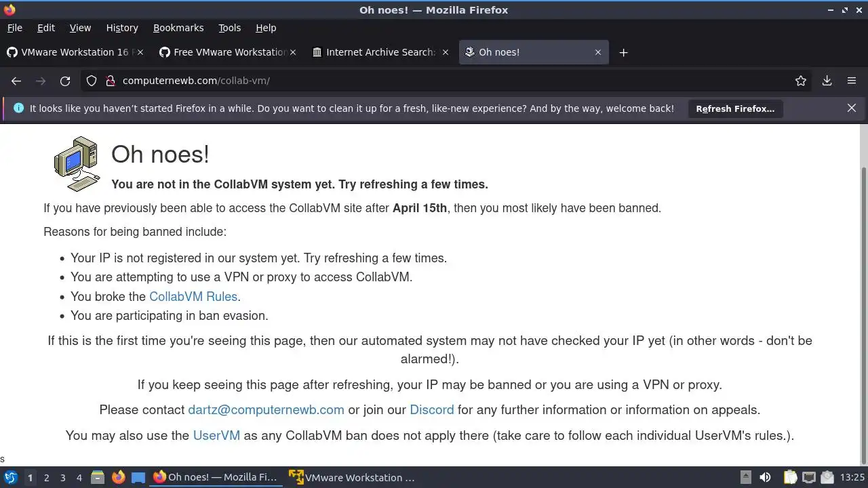The width and height of the screenshot is (868, 488).
Task: Click the 'Oh noes!' page heading
Action: coord(160,154)
